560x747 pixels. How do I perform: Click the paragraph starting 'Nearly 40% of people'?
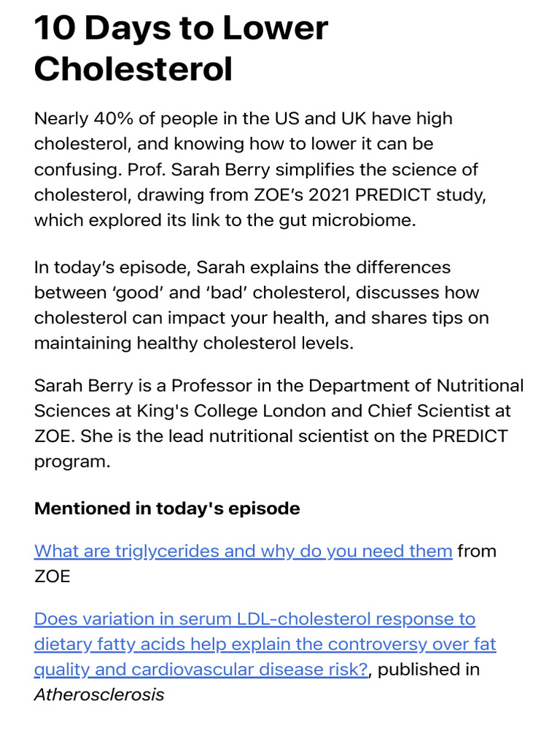[x=260, y=169]
